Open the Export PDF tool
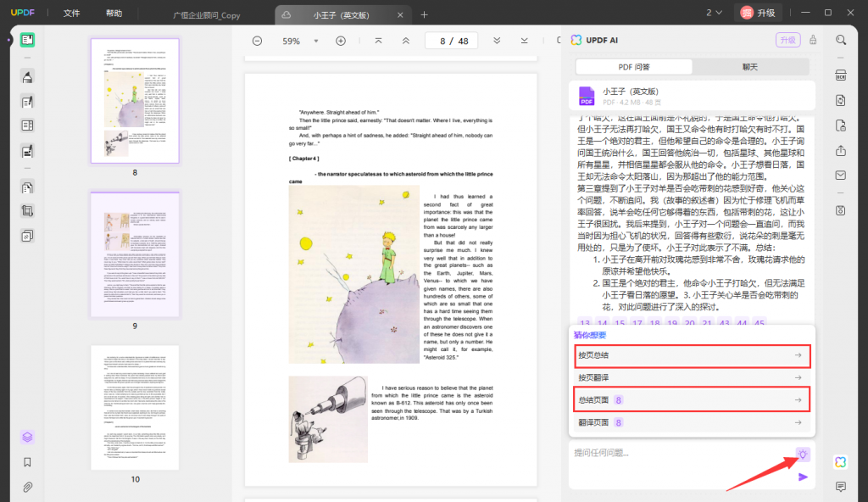This screenshot has width=868, height=502. 841,100
